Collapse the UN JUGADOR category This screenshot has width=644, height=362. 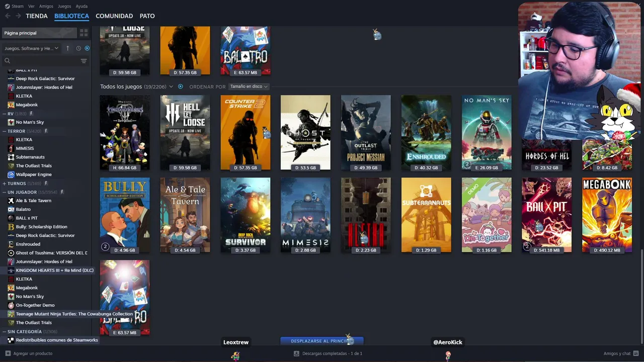pyautogui.click(x=4, y=192)
